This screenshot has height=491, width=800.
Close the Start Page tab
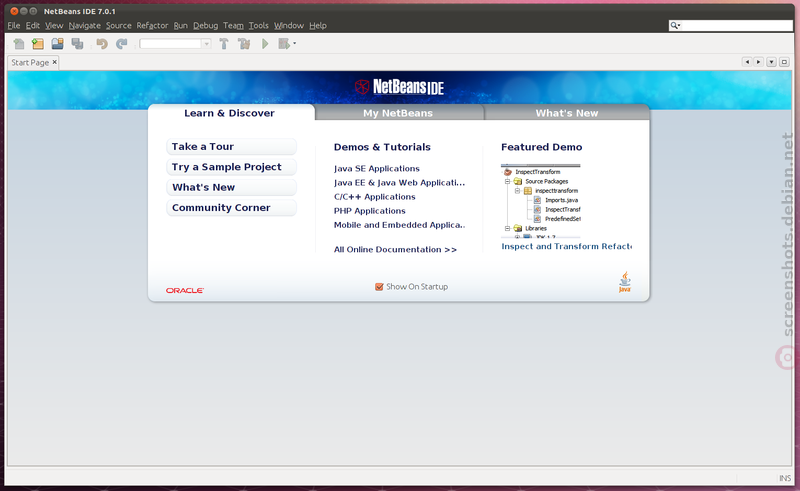pos(55,62)
